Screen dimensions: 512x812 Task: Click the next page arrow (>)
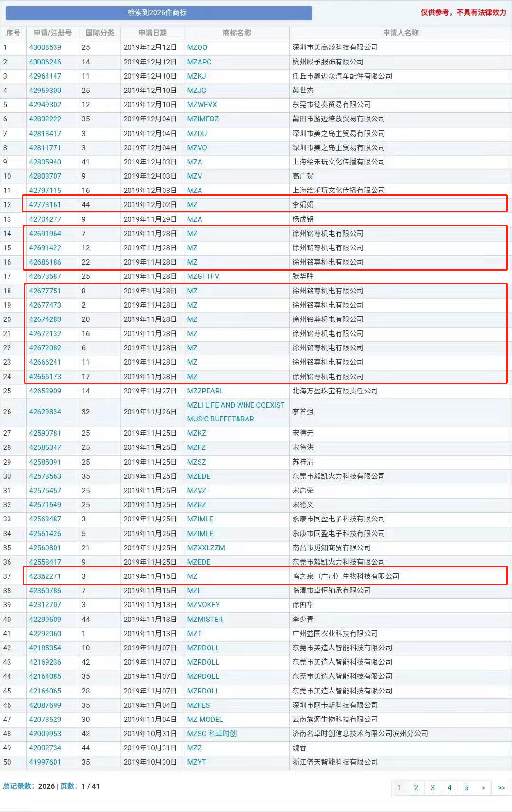(x=483, y=787)
